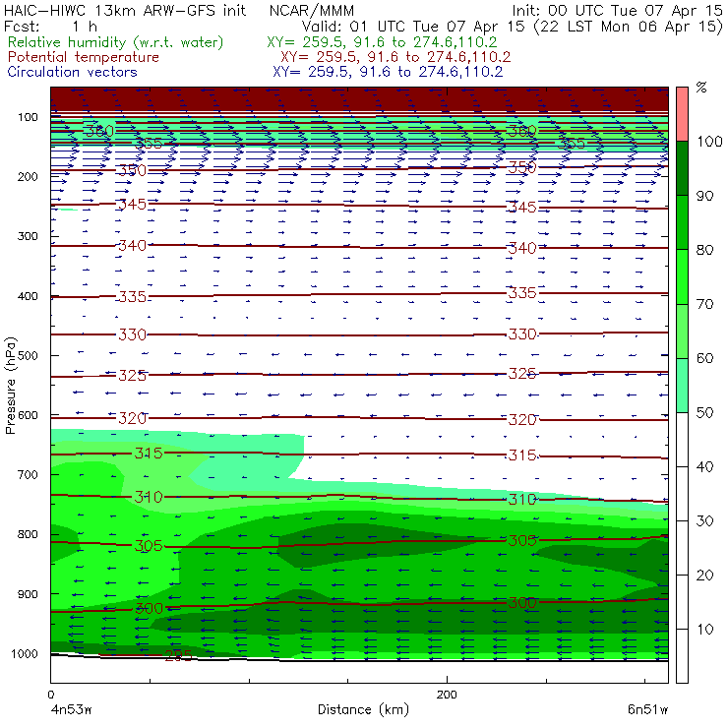728x728 pixels.
Task: Click the pressure axis '800' tick label
Action: tap(28, 534)
